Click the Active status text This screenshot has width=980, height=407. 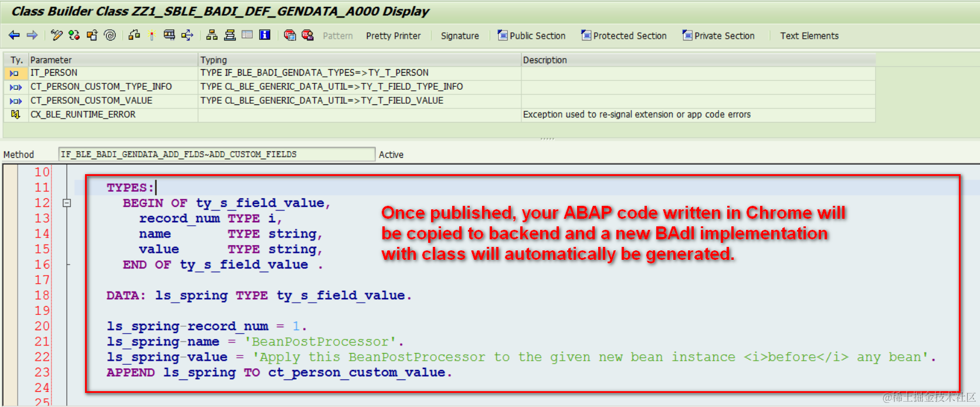click(391, 155)
